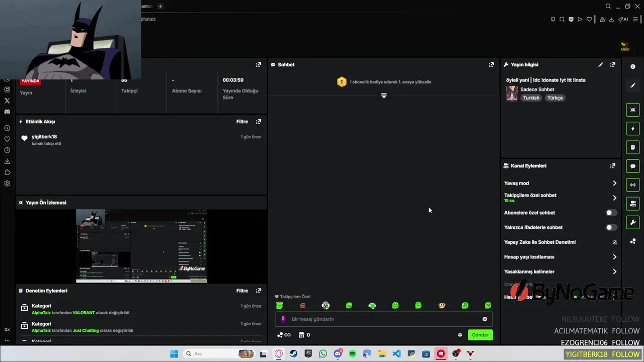
Task: Open sidebar history clock icon
Action: (7, 150)
